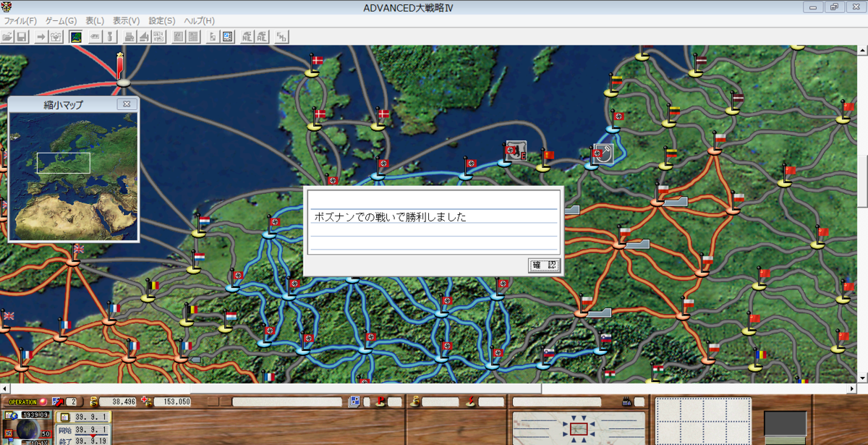Viewport: 868px width, 445px height.
Task: Click the factory lock status icon
Action: 627,402
